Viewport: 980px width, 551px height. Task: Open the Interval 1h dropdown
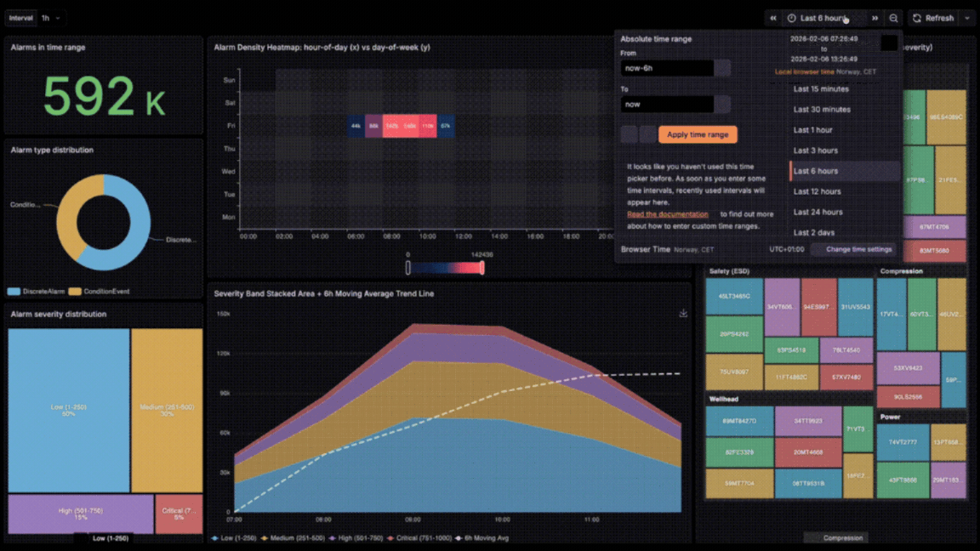pyautogui.click(x=51, y=18)
